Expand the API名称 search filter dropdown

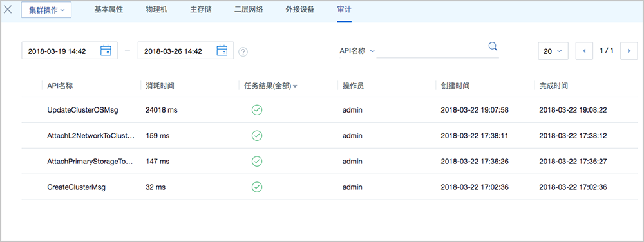pyautogui.click(x=357, y=51)
